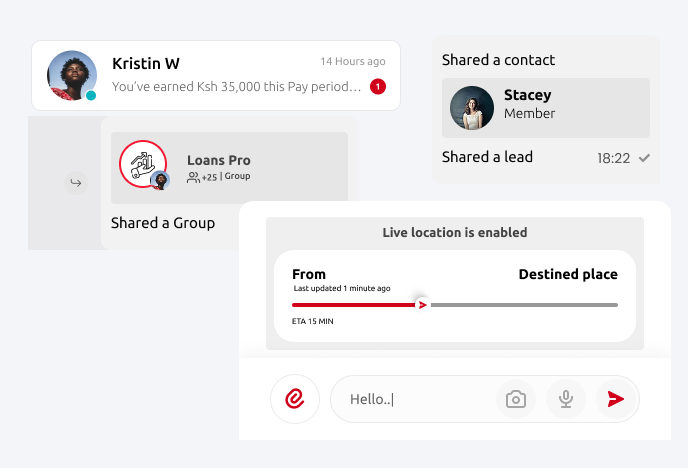688x468 pixels.
Task: View Stacey's contact avatar
Action: (x=472, y=108)
